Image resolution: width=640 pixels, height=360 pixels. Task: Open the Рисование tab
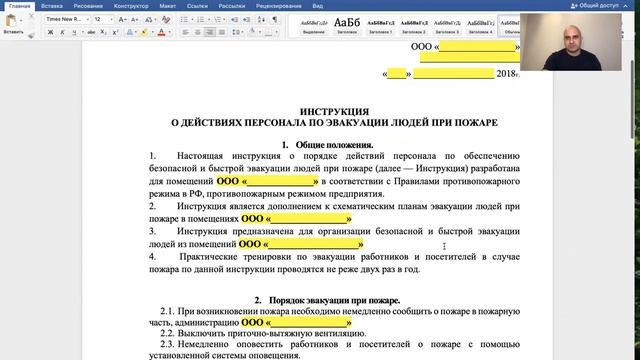88,6
